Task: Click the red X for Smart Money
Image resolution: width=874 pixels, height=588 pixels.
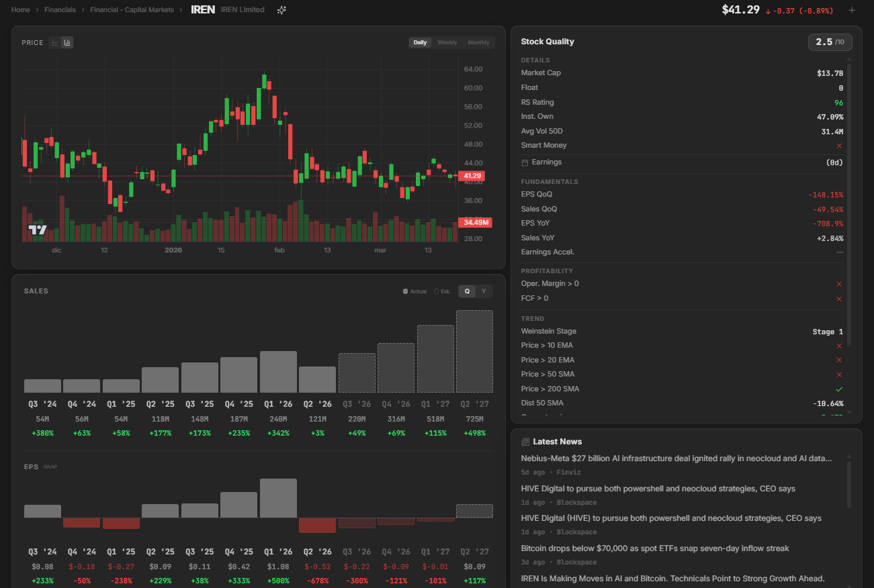Action: 839,146
